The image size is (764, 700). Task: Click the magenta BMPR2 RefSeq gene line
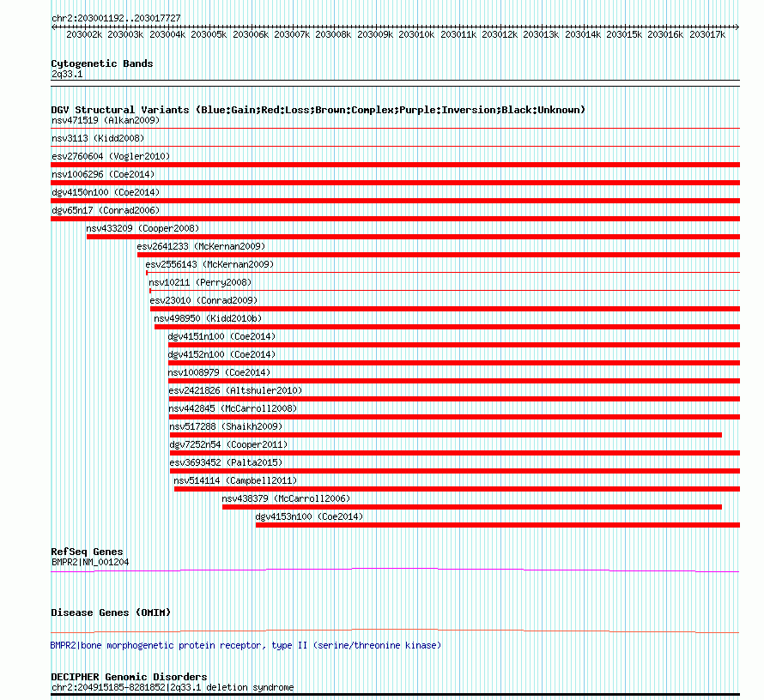tap(395, 570)
